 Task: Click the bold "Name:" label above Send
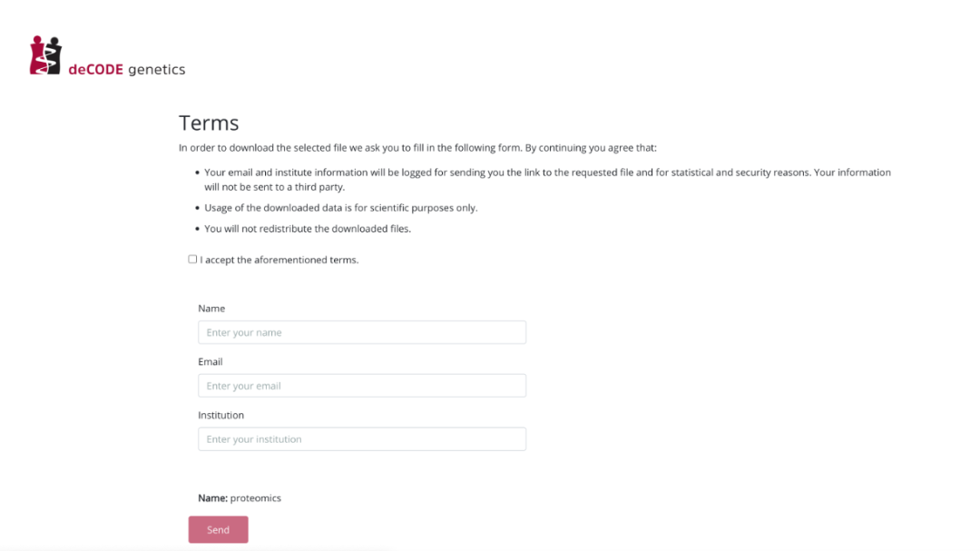coord(212,498)
